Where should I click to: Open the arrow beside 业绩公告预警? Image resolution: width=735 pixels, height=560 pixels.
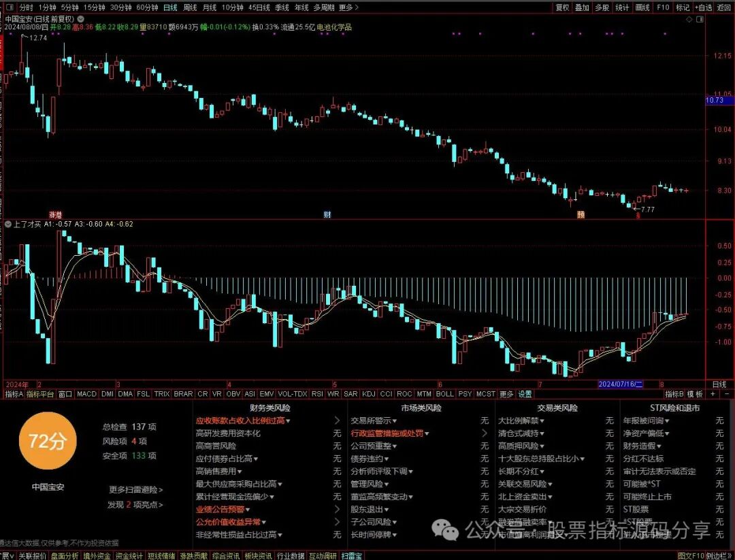[337, 510]
